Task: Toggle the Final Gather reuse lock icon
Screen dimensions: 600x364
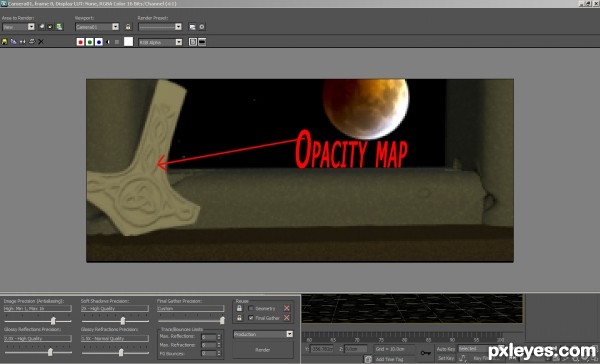Action: [x=240, y=318]
